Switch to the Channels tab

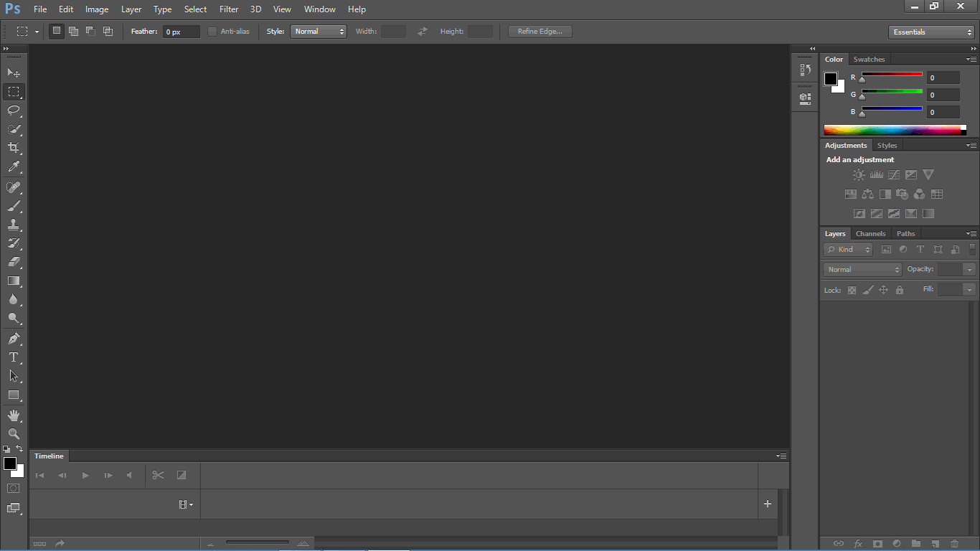click(x=870, y=233)
